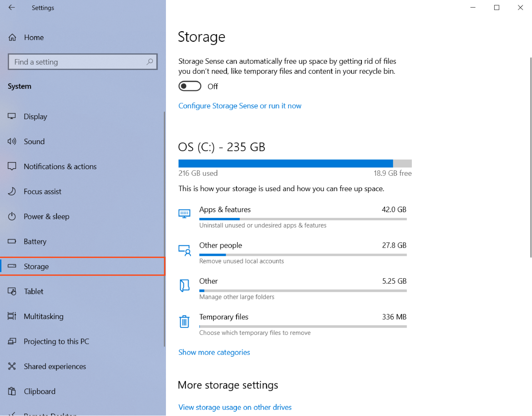532x416 pixels.
Task: Click the Other folders storage icon
Action: pos(184,285)
